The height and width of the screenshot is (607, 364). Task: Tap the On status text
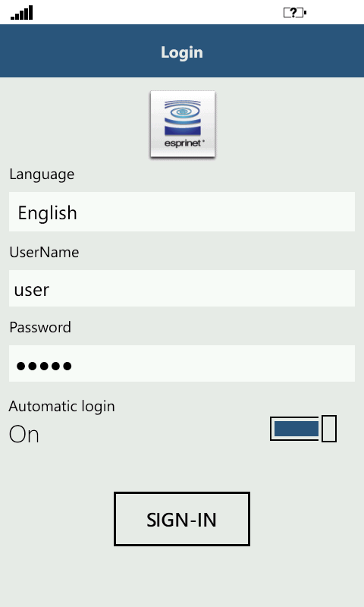tap(24, 434)
